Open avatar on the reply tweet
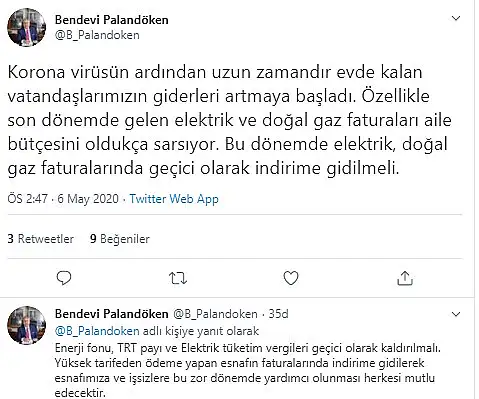This screenshot has height=399, width=479. click(27, 325)
